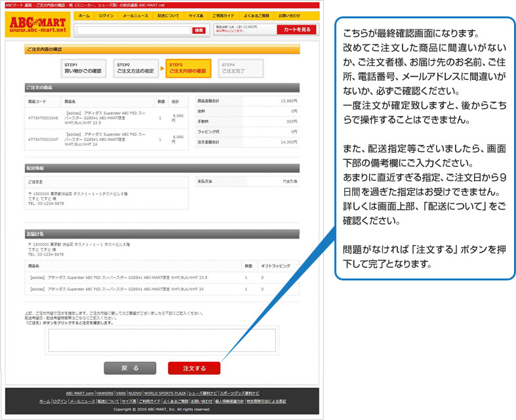Open お問い合わせ link in the footer
This screenshot has width=516, height=420.
(202, 401)
